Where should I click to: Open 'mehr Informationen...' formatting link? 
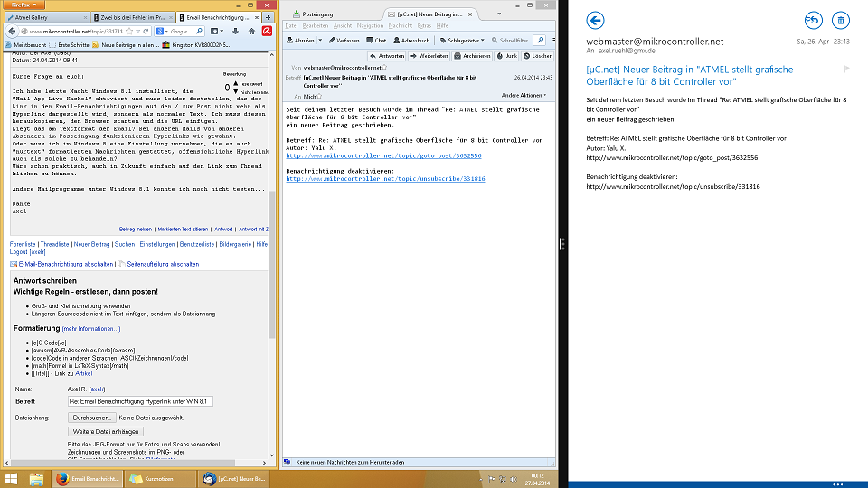90,329
